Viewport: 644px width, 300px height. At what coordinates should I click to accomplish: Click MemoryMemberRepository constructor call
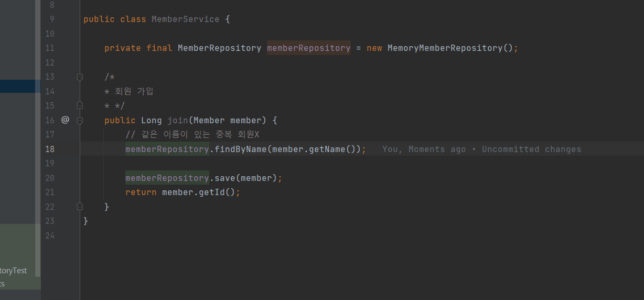[445, 48]
